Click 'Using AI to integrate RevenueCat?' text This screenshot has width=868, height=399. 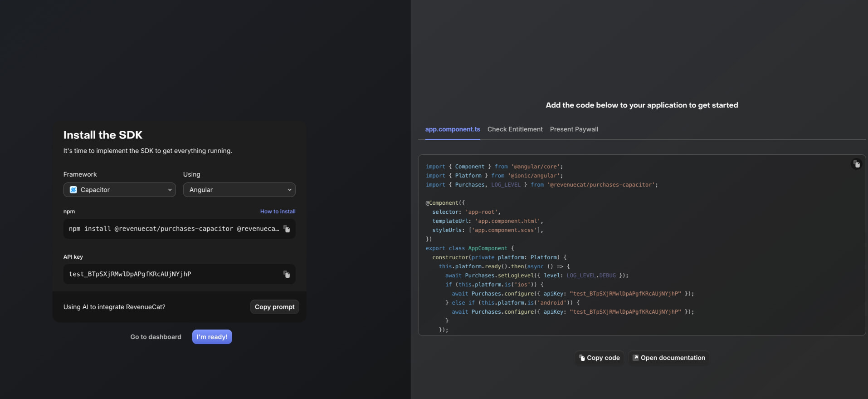point(114,307)
